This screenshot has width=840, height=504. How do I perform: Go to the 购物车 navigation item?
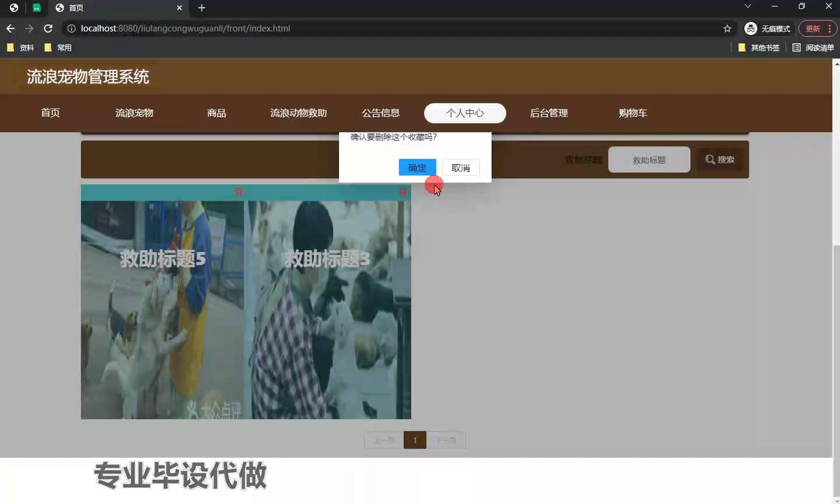(x=633, y=113)
